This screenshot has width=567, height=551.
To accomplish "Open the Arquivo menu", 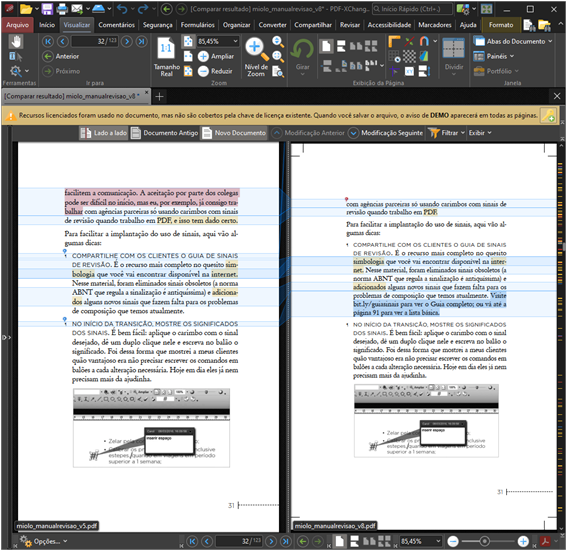I will tap(17, 25).
